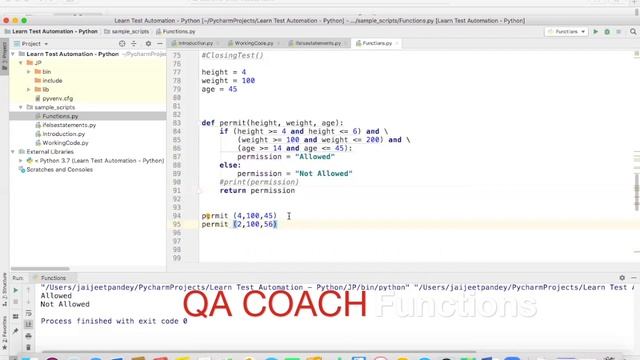The image size is (640, 360).
Task: Open the Project view dropdown
Action: (x=31, y=44)
